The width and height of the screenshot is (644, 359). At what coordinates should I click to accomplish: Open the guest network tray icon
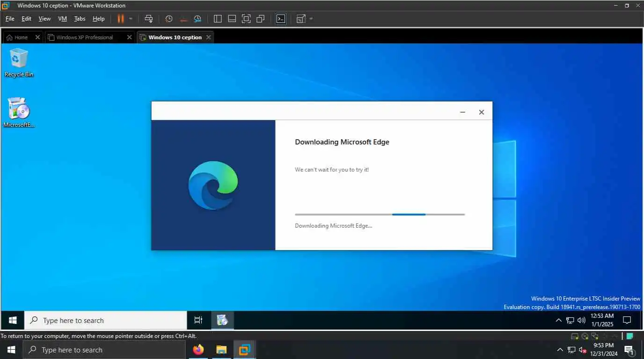click(x=570, y=321)
